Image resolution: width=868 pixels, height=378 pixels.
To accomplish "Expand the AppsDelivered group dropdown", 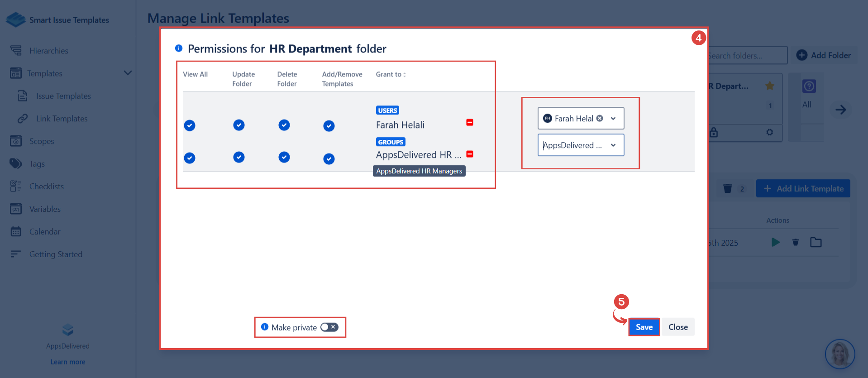I will [x=613, y=145].
